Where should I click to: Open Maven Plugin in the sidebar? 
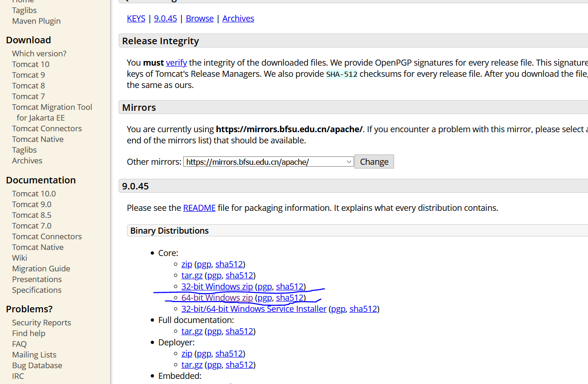point(36,21)
